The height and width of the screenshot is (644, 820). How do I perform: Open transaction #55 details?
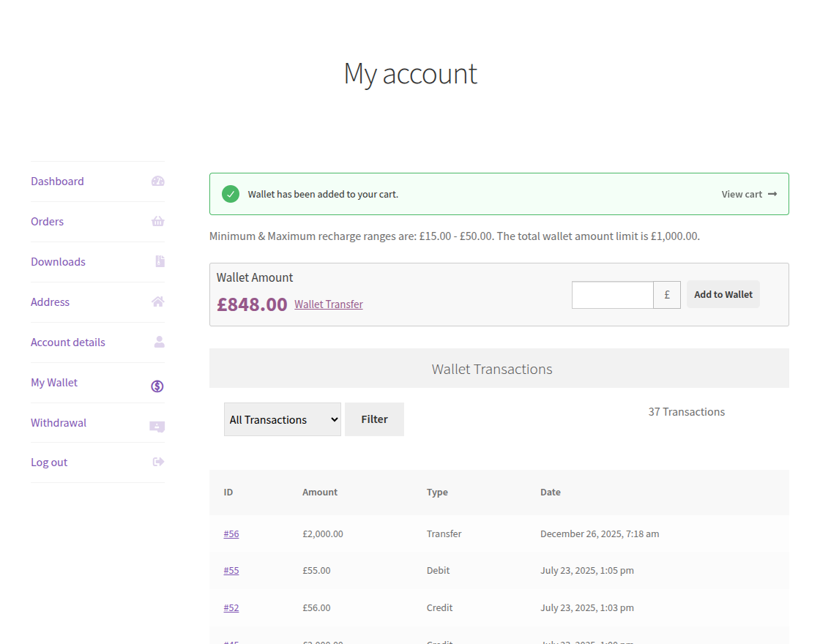tap(231, 570)
